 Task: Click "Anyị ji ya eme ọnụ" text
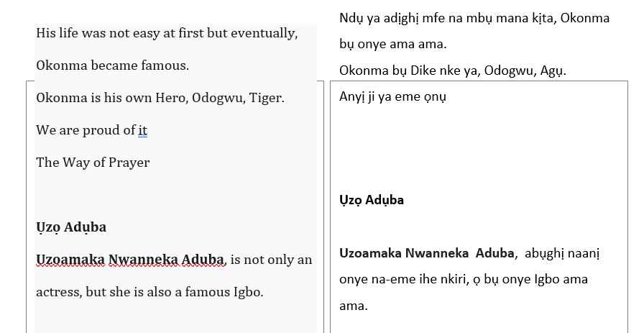392,96
